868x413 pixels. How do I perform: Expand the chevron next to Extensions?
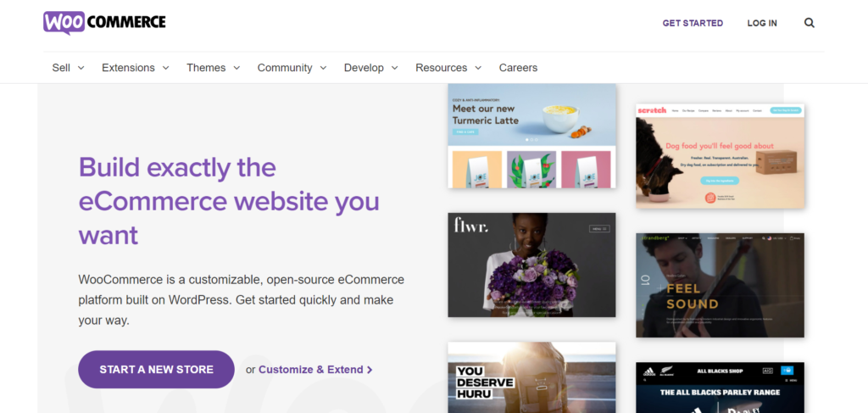[x=165, y=68]
